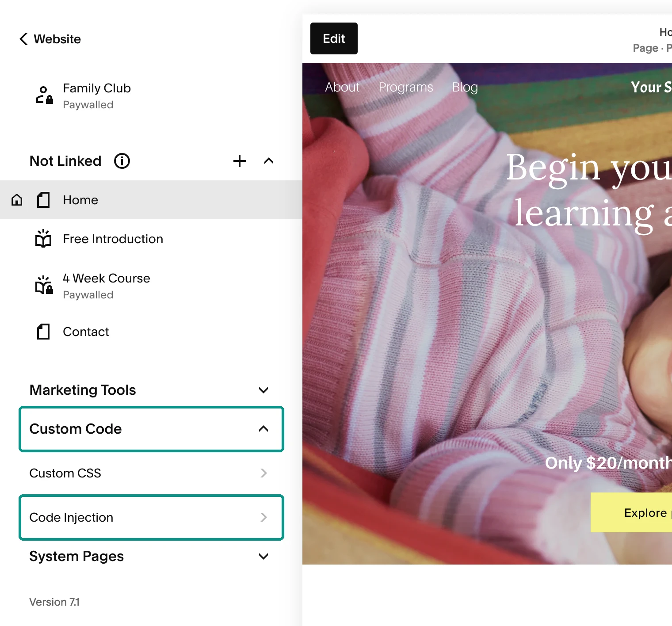
Task: Click the 4 Week Course locked icon
Action: [x=44, y=285]
